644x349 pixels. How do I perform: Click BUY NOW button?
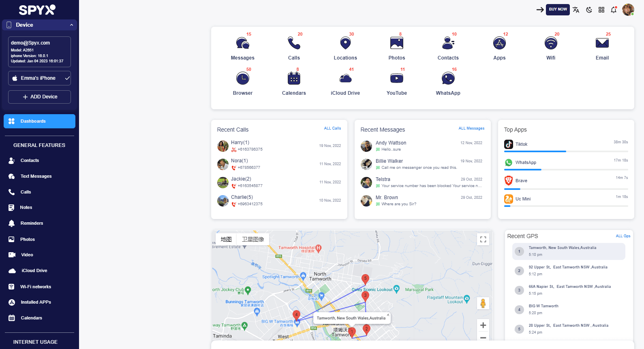[x=558, y=9]
